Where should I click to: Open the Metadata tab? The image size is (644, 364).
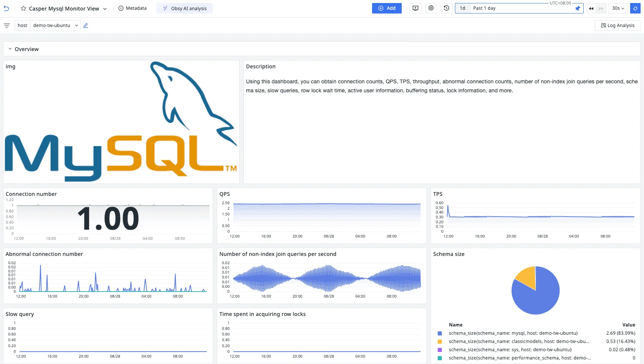coord(132,8)
